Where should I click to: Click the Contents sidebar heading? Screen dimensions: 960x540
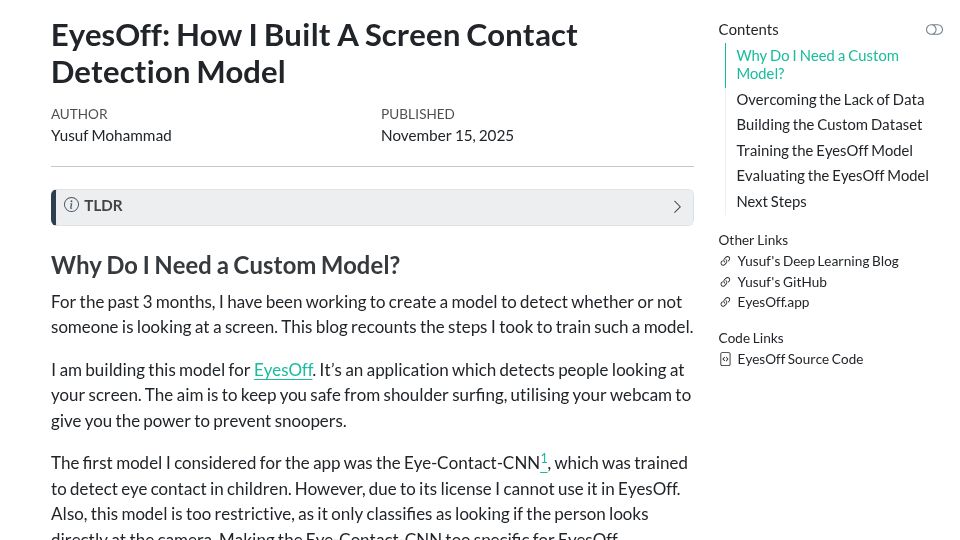coord(748,30)
